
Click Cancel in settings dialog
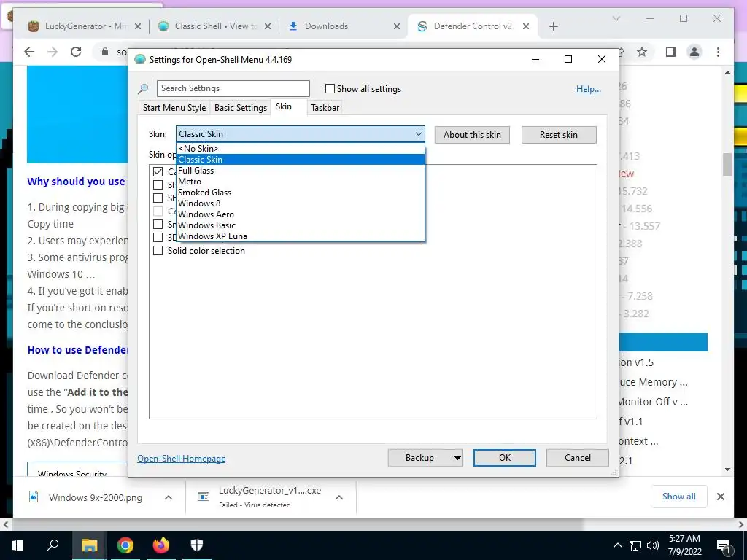click(578, 458)
